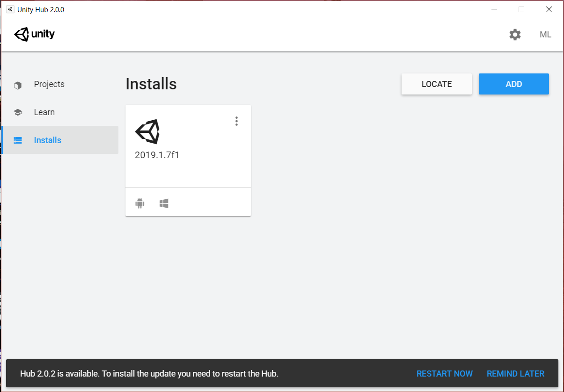Click the Projects cube icon
The width and height of the screenshot is (564, 392).
pos(18,85)
